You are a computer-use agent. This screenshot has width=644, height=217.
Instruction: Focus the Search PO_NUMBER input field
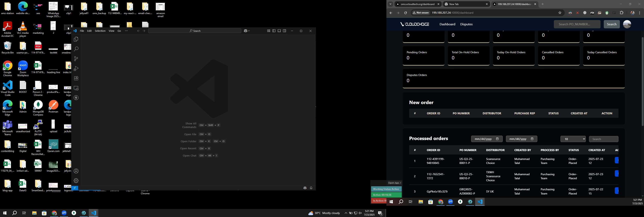(577, 24)
